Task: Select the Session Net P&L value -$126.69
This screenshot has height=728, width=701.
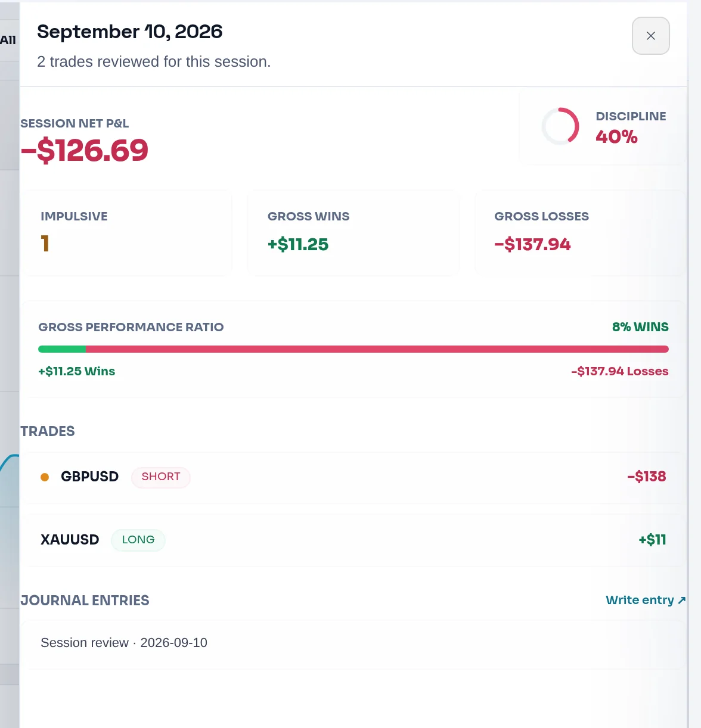Action: [85, 150]
